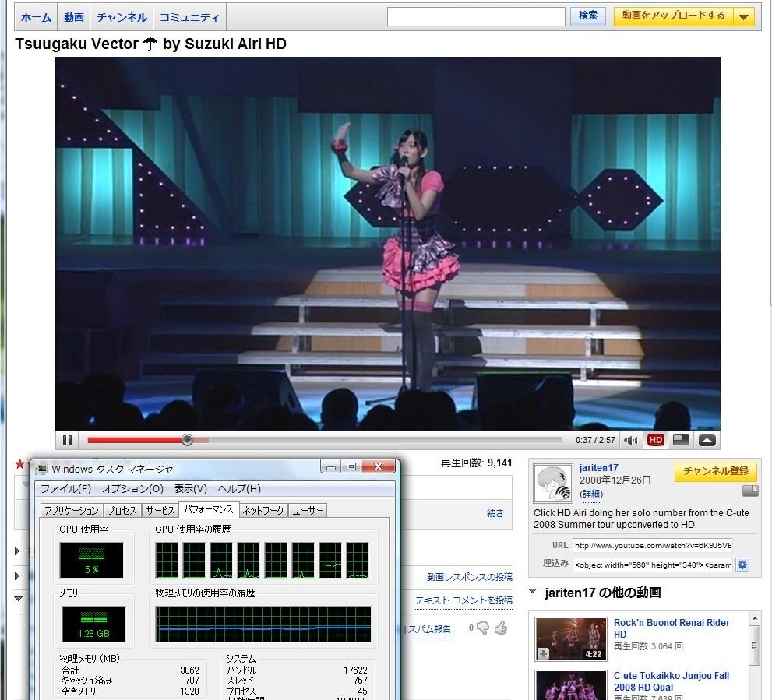Switch to プロセス tab in Task Manager

[x=122, y=511]
